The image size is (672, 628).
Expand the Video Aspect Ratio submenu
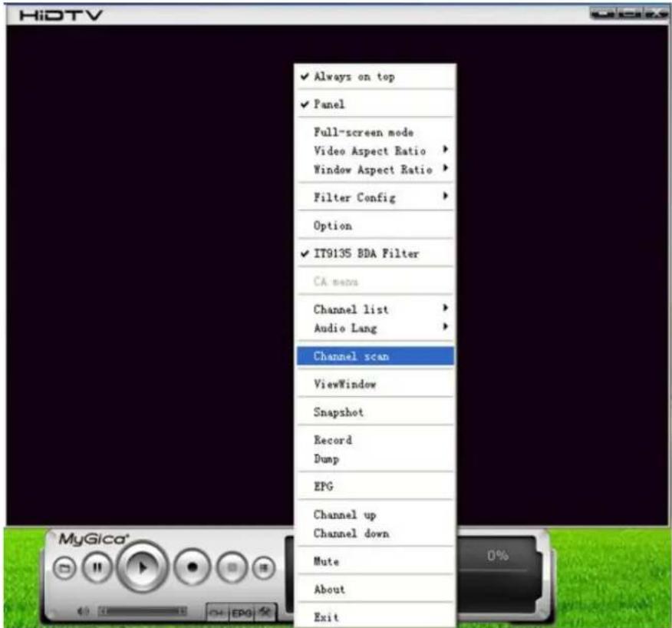375,150
